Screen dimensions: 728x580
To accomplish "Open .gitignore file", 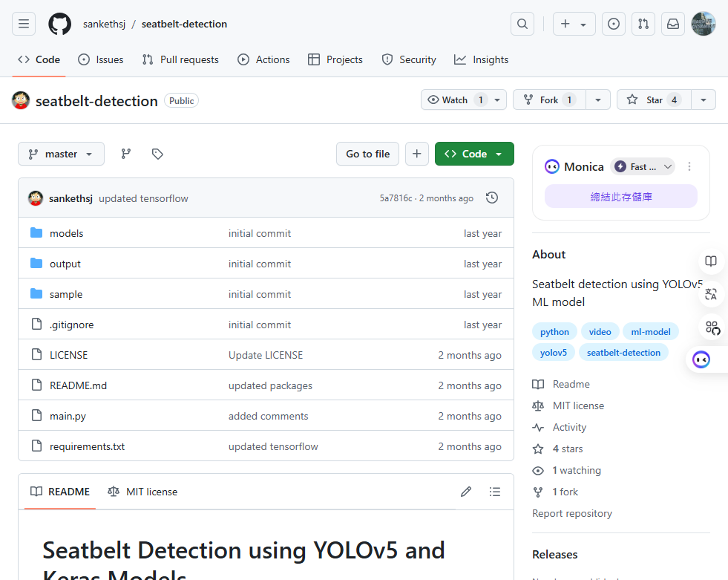I will [x=71, y=325].
